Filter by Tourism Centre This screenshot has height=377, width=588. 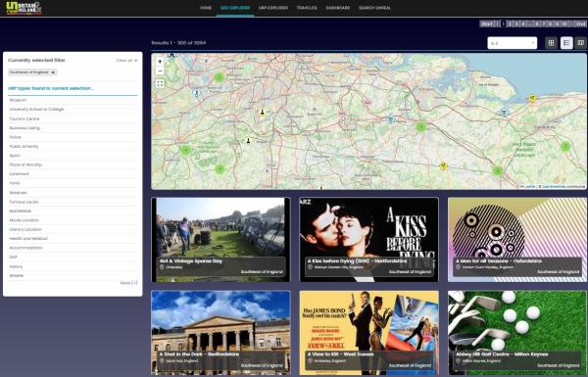coord(73,118)
